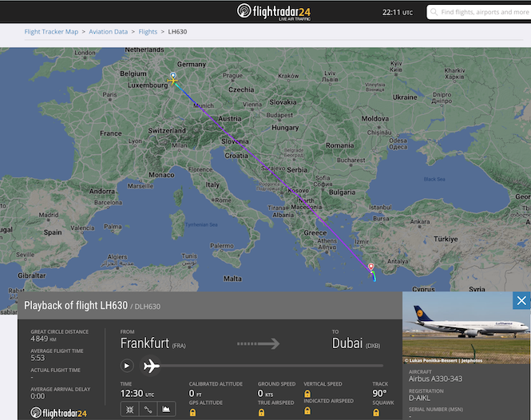531x420 pixels.
Task: Toggle the route line display button
Action: point(148,410)
